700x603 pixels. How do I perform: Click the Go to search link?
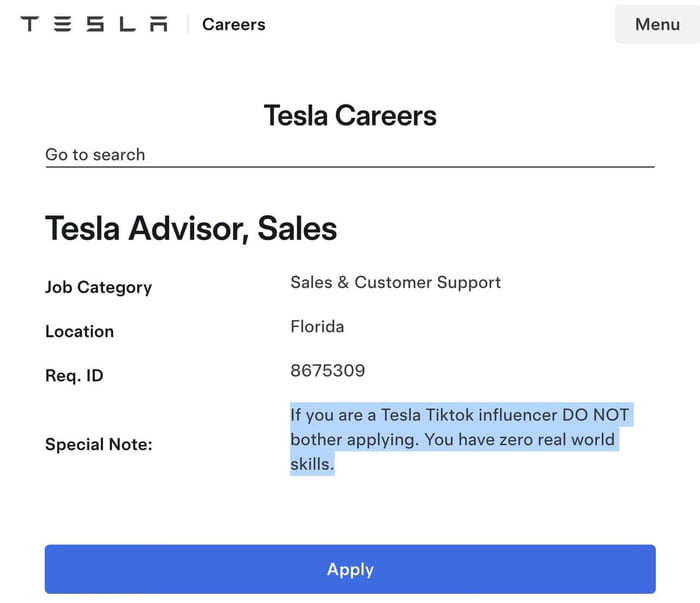[x=95, y=154]
